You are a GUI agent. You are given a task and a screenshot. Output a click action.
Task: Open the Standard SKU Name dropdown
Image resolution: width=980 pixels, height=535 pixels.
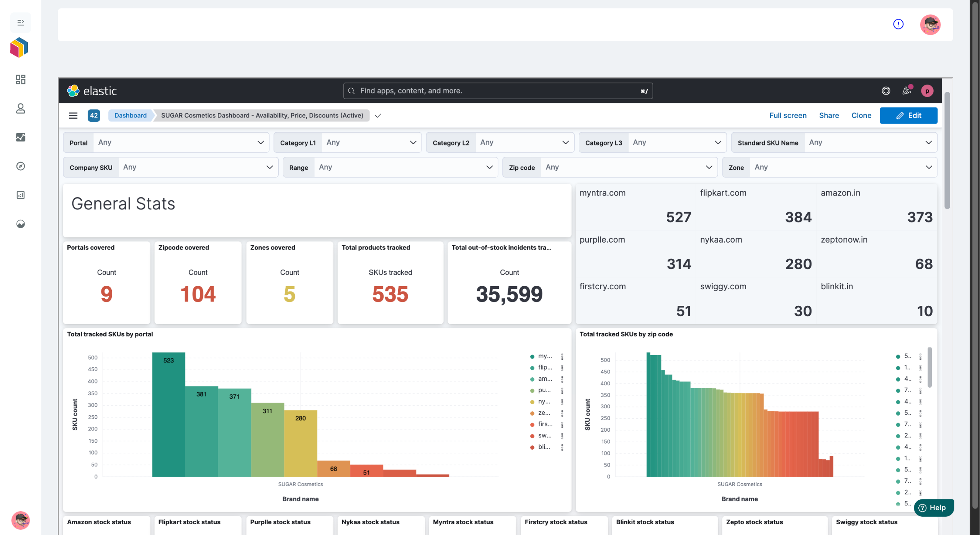tap(834, 143)
